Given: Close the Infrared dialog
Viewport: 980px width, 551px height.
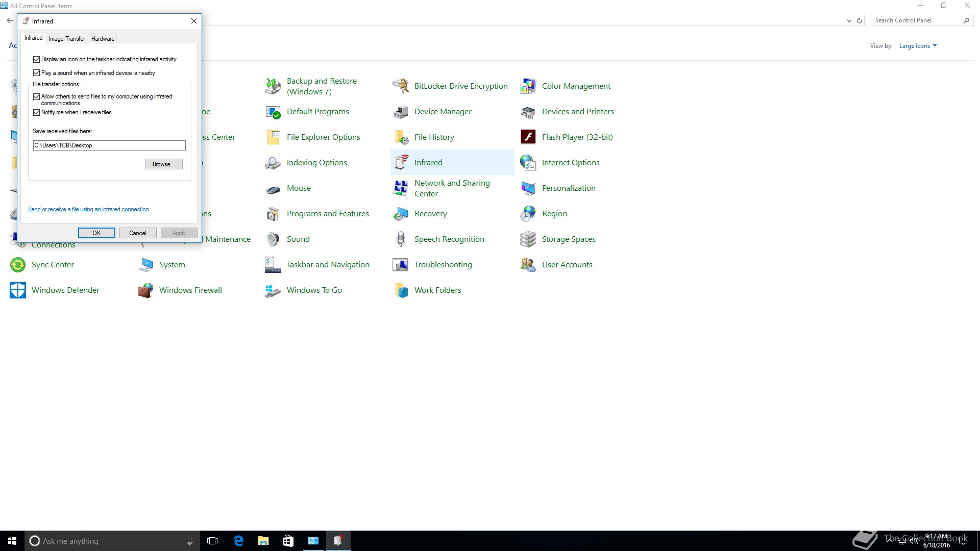Looking at the screenshot, I should (x=194, y=21).
